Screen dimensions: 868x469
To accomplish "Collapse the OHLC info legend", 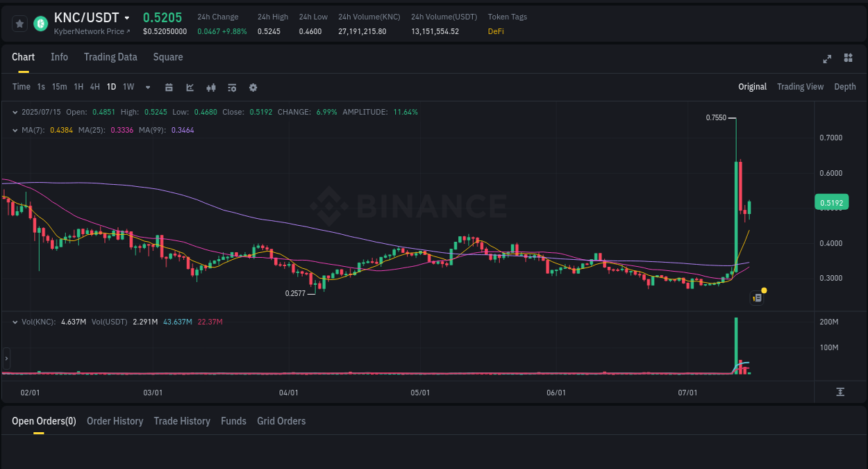I will [x=15, y=112].
